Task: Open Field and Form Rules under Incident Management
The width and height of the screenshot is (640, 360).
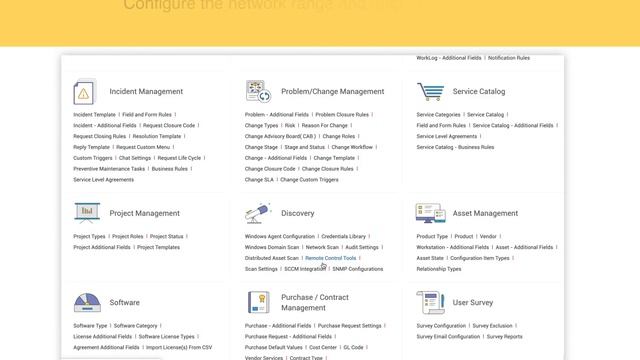Action: click(x=147, y=115)
